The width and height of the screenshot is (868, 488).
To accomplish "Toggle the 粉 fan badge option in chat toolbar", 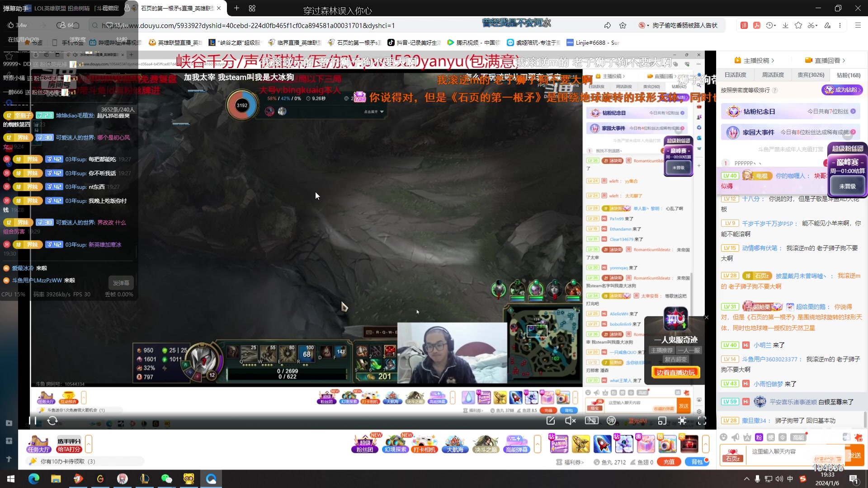I will click(759, 437).
